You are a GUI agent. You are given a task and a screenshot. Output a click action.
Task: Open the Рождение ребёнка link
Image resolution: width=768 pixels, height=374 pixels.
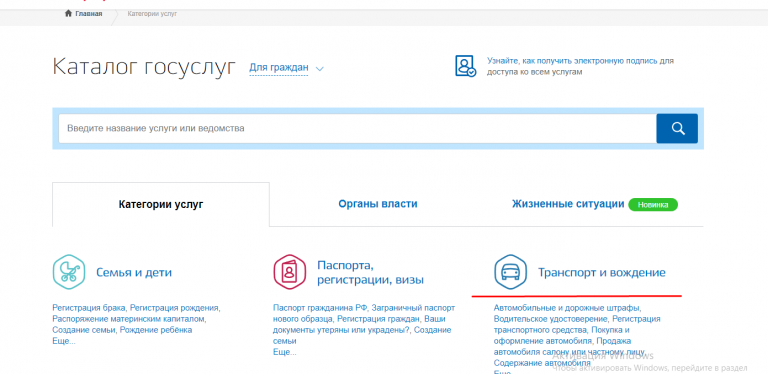[x=155, y=330]
